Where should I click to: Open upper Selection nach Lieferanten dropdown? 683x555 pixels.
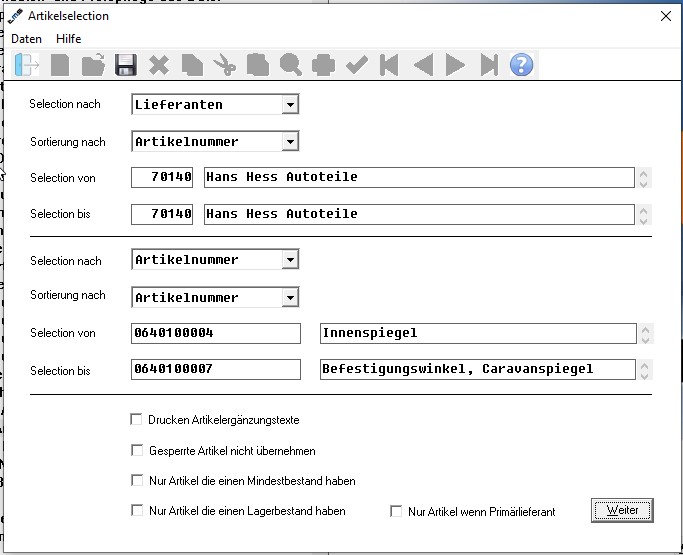click(x=290, y=105)
